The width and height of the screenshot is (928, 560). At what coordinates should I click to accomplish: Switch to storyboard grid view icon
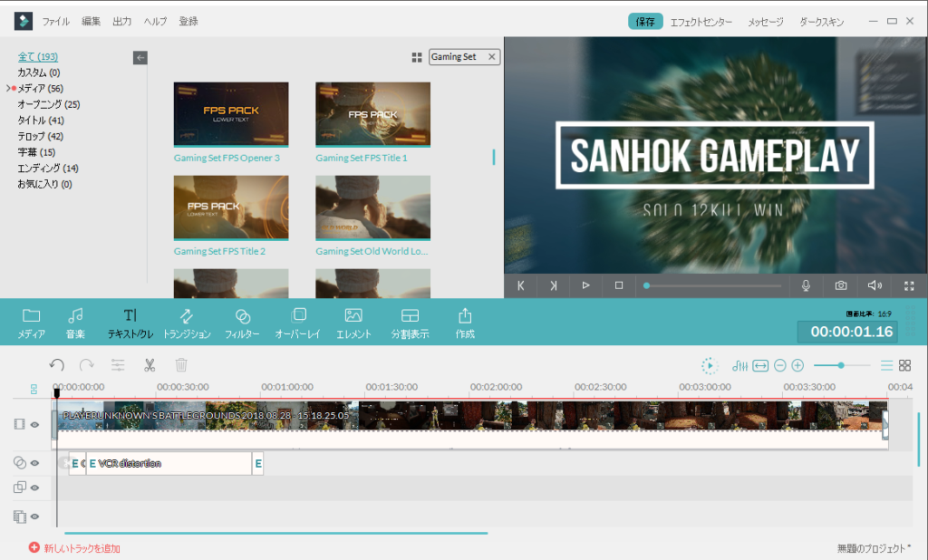[x=905, y=366]
